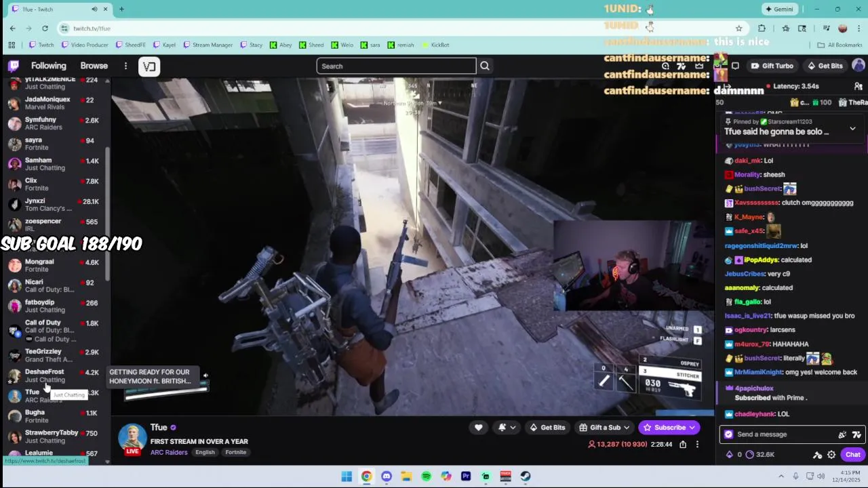The image size is (868, 488).
Task: Expand the pinned message chevron
Action: (852, 127)
